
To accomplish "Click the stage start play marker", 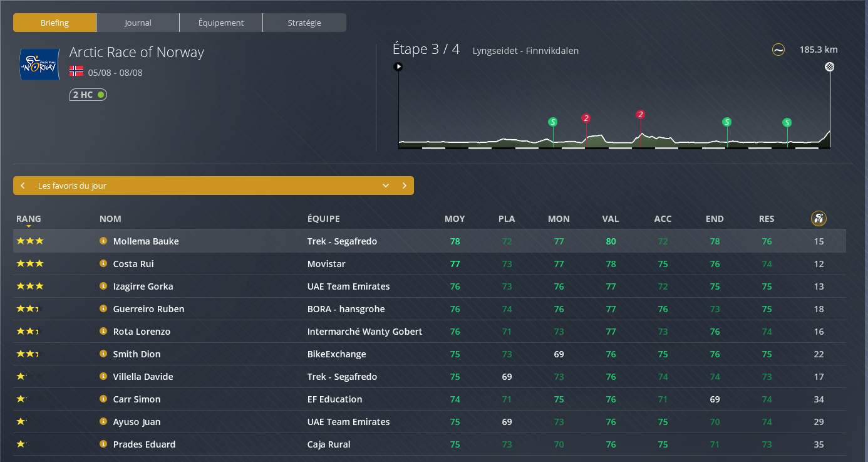I will click(x=398, y=66).
